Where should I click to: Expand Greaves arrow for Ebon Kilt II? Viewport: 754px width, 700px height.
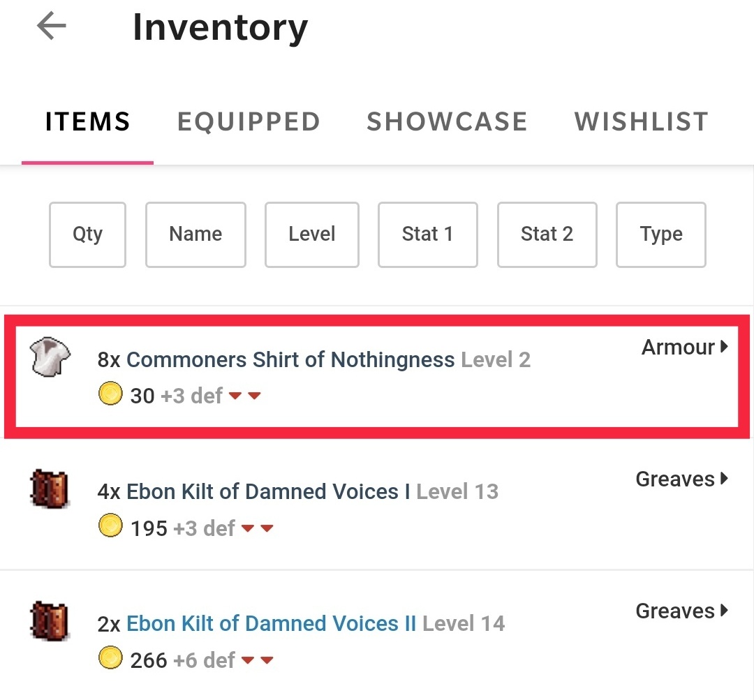point(724,611)
